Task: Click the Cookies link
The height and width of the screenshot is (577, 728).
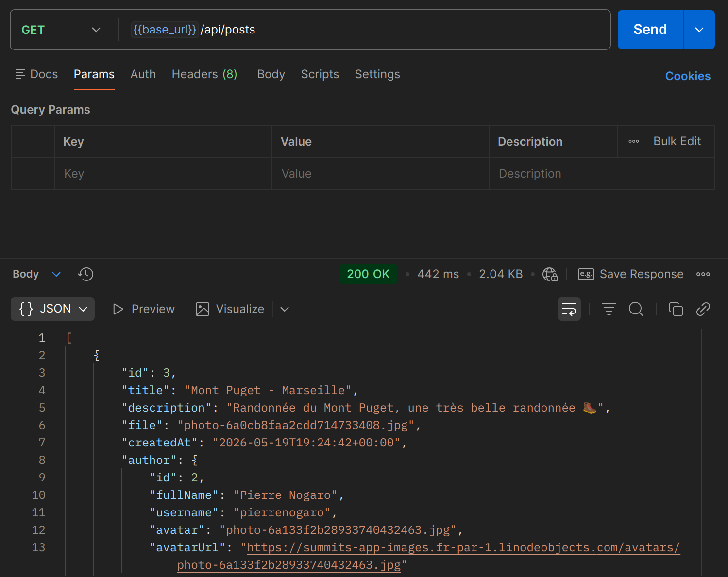Action: [x=688, y=76]
